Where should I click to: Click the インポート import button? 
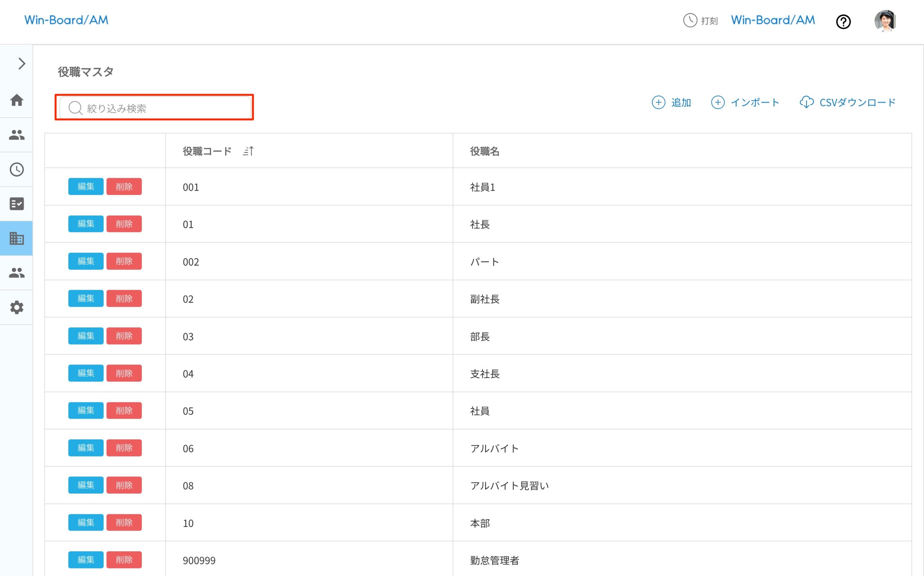tap(745, 102)
